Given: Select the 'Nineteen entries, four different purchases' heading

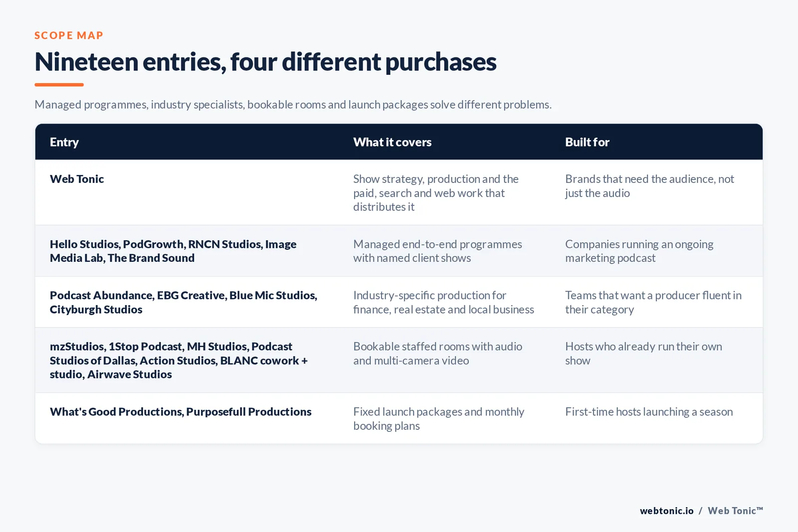Looking at the screenshot, I should 265,62.
